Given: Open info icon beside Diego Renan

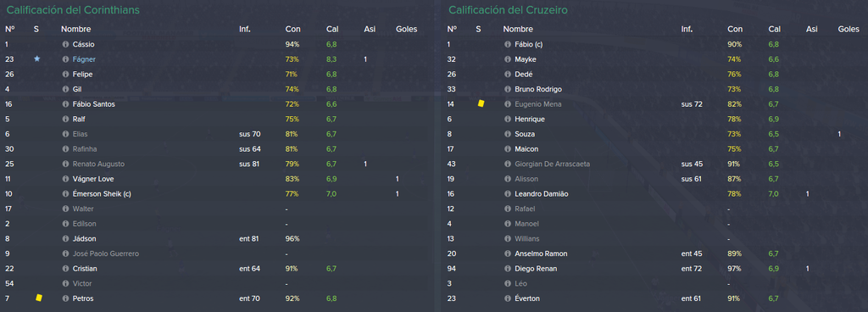Looking at the screenshot, I should 508,268.
